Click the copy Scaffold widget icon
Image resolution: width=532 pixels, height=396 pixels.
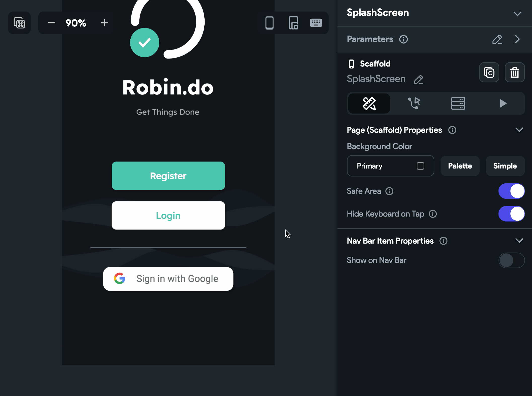(489, 73)
